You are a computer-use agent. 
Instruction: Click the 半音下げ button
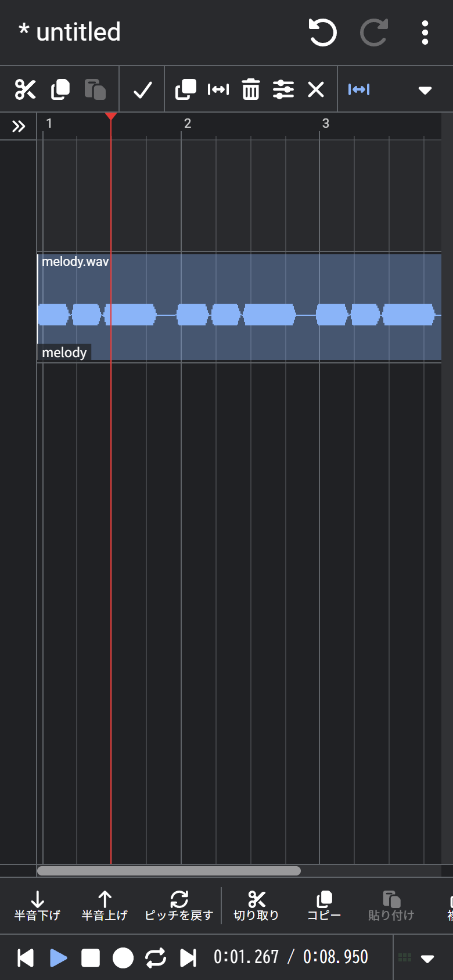tap(37, 906)
